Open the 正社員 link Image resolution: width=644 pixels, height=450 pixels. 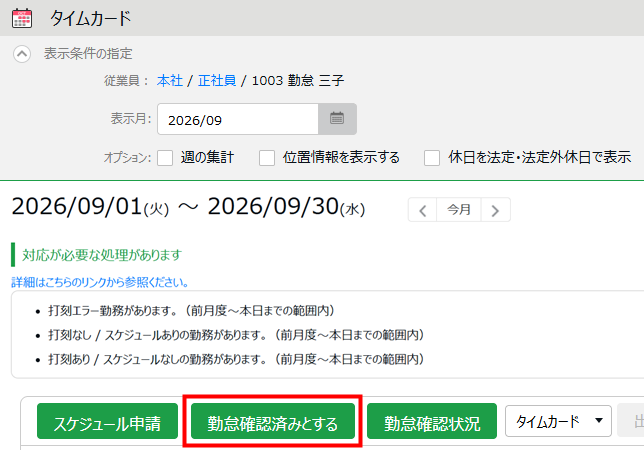tap(217, 80)
